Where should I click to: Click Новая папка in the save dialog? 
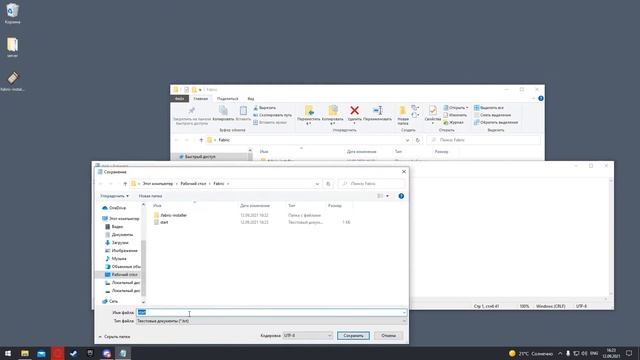[150, 196]
